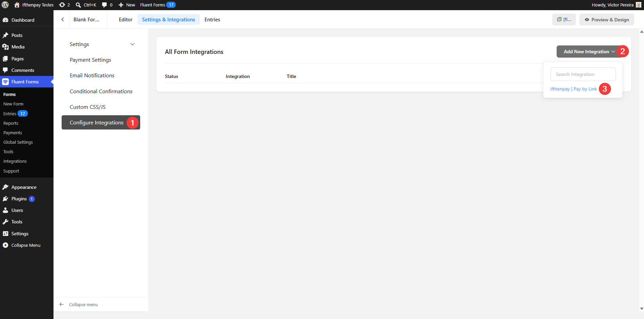Click the Fluent Forms sidebar icon

(5, 82)
